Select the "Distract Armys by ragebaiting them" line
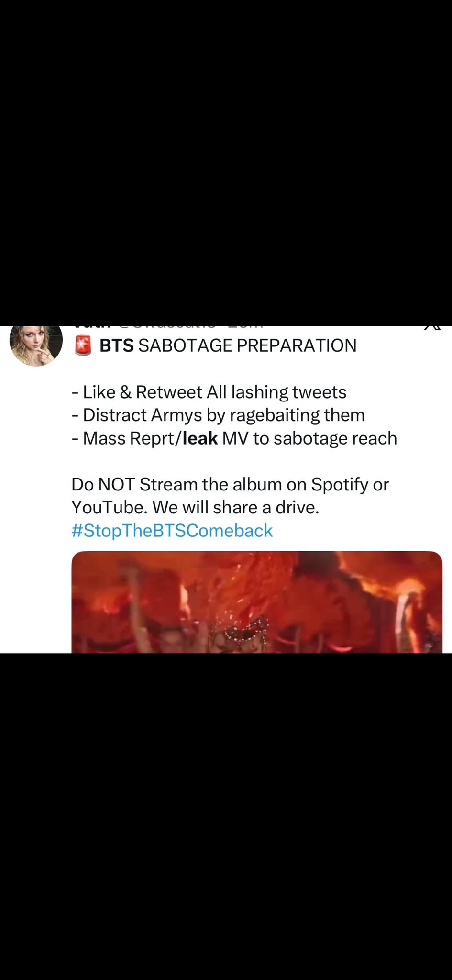The image size is (452, 980). (218, 415)
